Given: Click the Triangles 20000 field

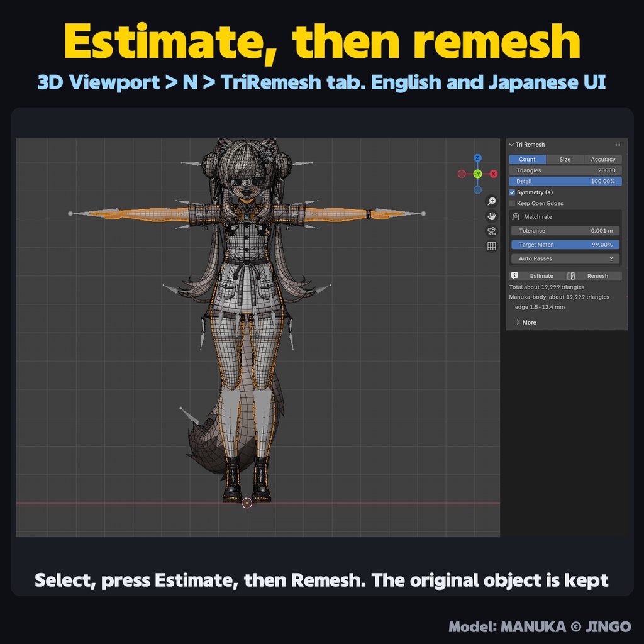Looking at the screenshot, I should 565,170.
